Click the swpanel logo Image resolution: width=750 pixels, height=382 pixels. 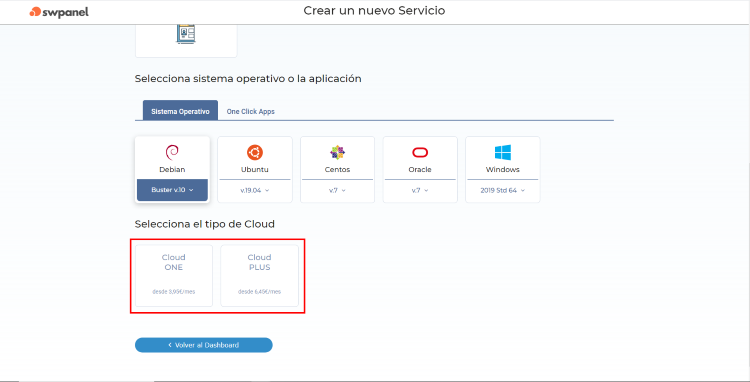59,12
